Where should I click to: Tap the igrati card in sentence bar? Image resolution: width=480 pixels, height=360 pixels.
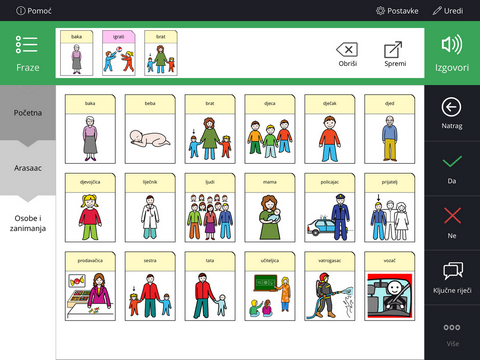click(119, 53)
